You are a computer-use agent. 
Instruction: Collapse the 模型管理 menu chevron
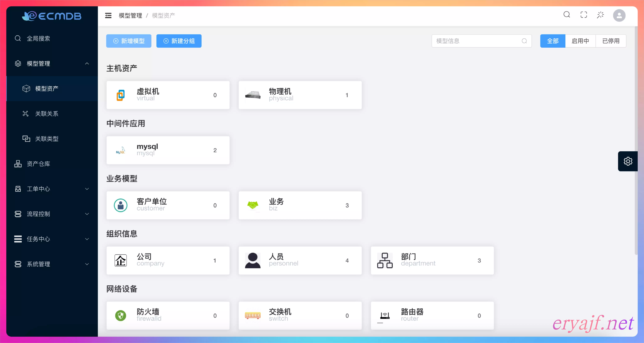tap(87, 64)
